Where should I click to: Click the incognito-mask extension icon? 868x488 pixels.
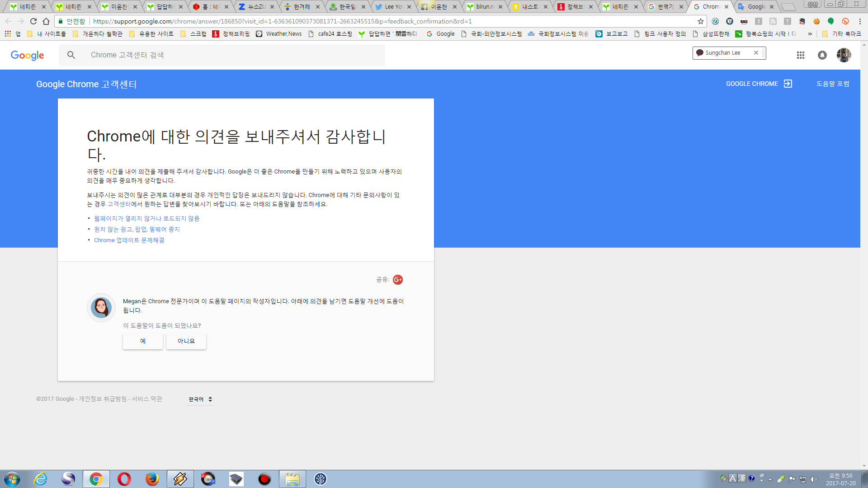[x=744, y=21]
